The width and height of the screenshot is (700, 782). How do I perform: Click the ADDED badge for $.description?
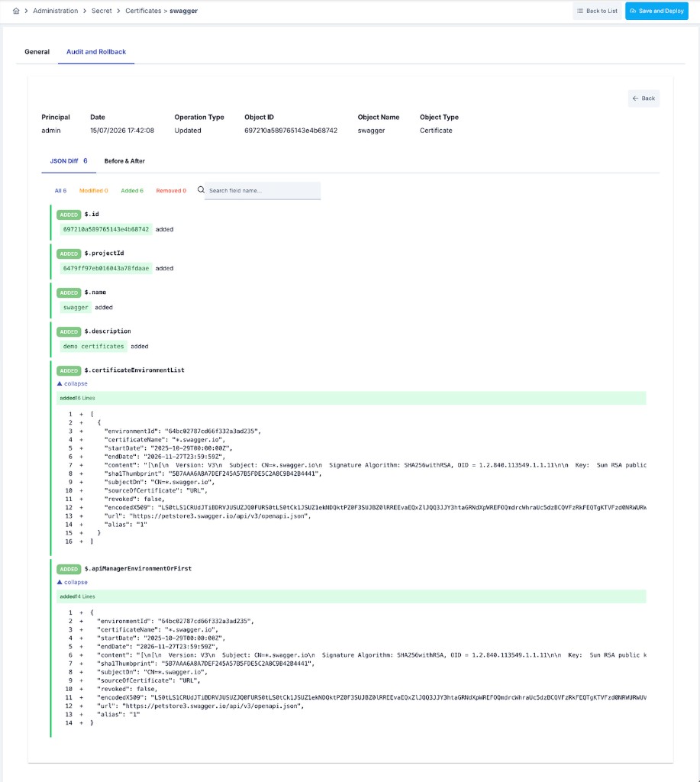69,331
